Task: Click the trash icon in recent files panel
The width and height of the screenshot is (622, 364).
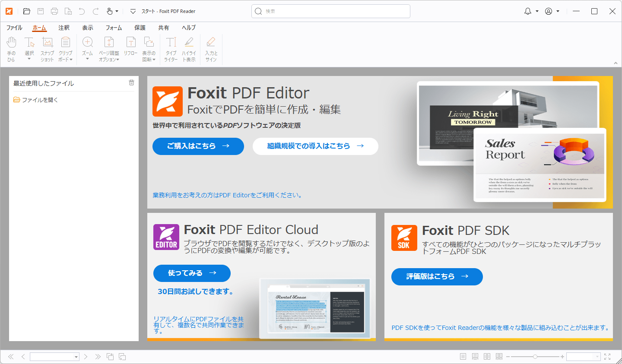Action: 131,82
